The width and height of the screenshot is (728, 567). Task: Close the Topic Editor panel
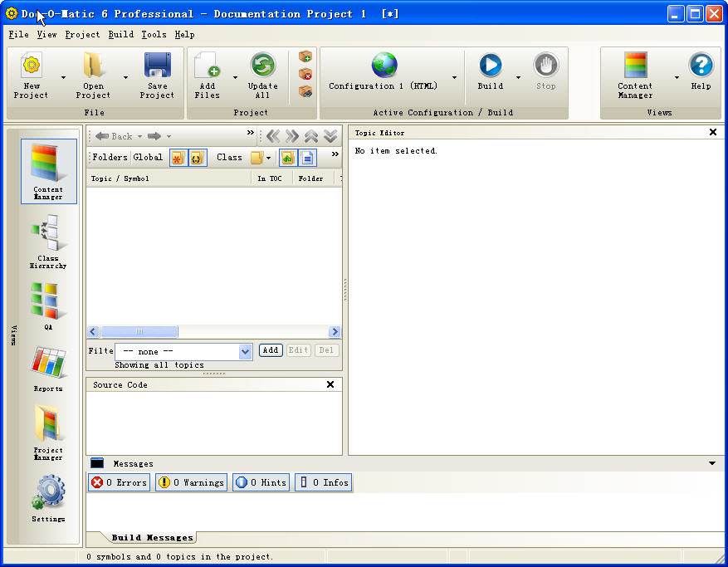[x=713, y=132]
